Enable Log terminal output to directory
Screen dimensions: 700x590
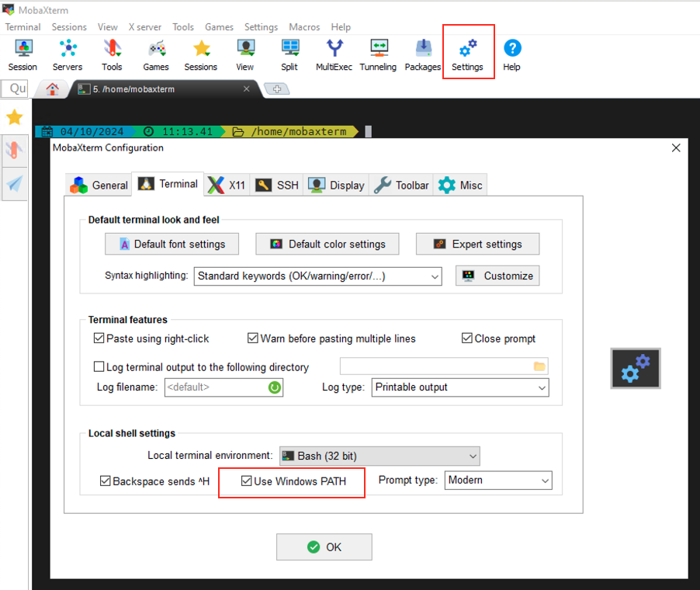(x=99, y=367)
